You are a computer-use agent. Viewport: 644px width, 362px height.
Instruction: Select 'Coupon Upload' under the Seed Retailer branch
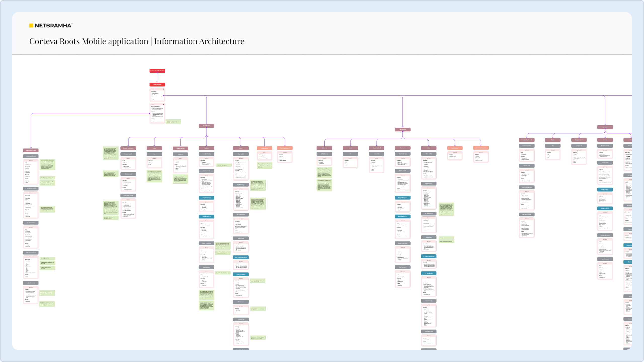click(x=180, y=148)
